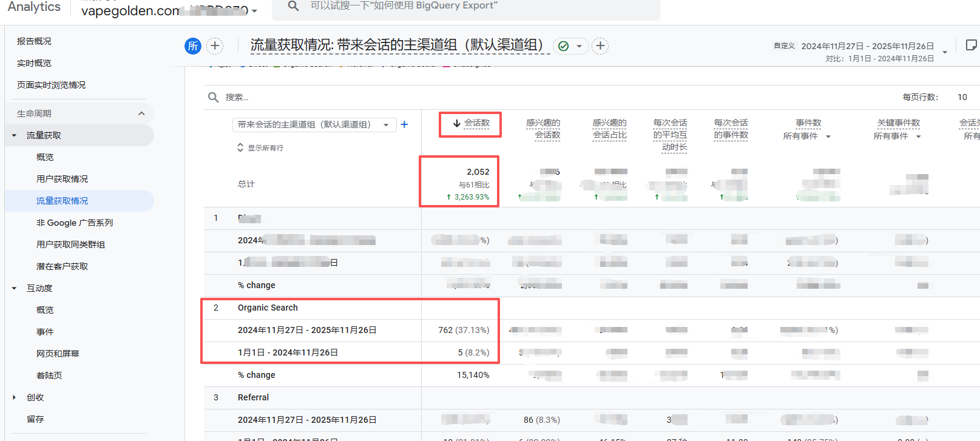
Task: Click the green checkmark report status icon
Action: point(564,46)
